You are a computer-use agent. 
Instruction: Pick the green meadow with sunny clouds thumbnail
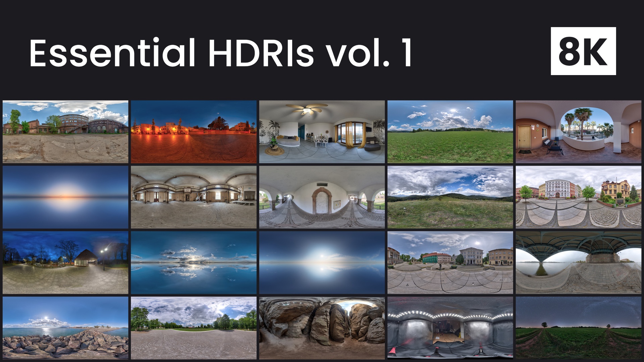[450, 132]
